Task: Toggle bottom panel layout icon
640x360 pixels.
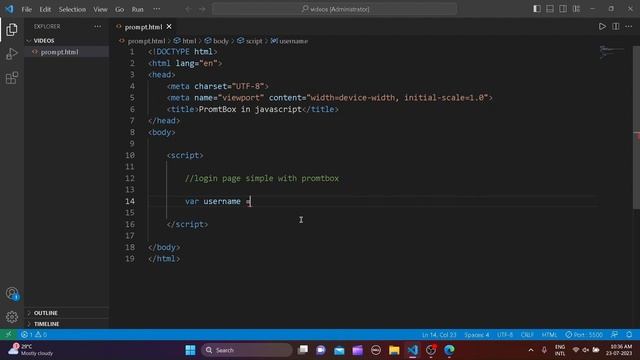Action: click(x=550, y=9)
